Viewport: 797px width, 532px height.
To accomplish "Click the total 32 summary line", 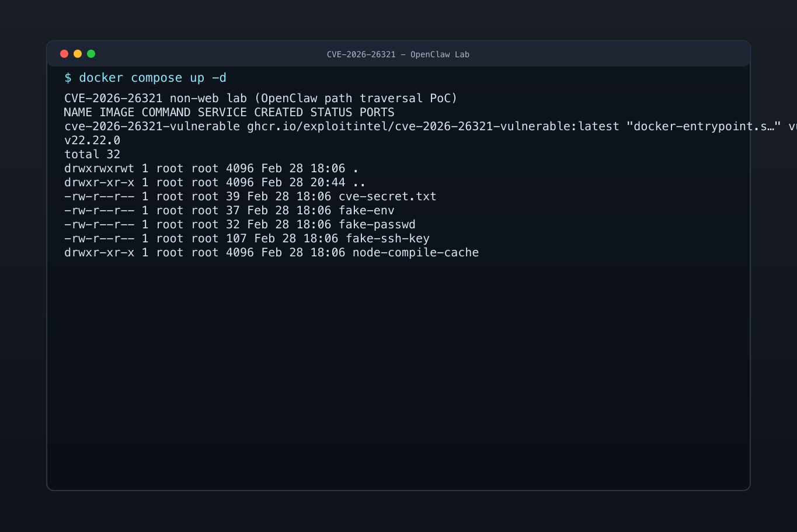I will pos(92,154).
